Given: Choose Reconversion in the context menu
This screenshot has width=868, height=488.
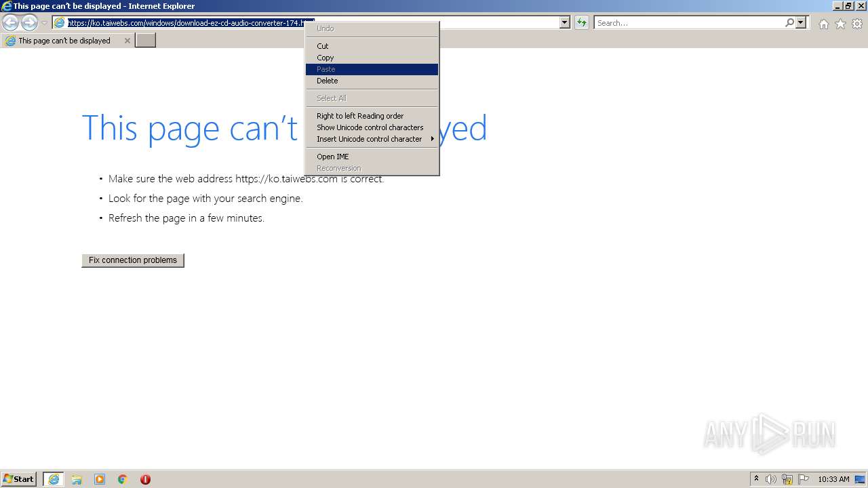Looking at the screenshot, I should (372, 168).
